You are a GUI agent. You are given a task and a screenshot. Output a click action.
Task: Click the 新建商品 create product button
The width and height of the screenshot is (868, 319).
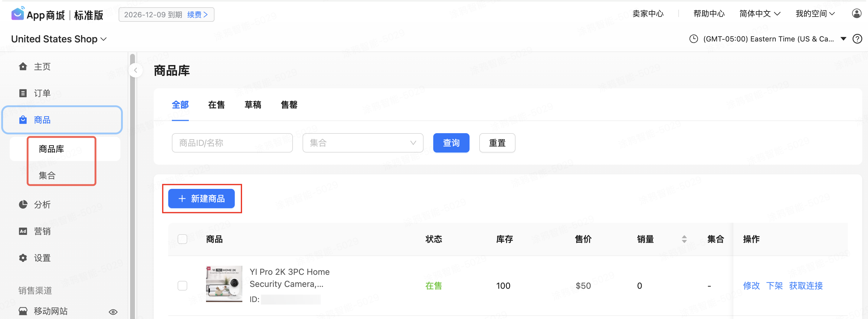coord(201,199)
